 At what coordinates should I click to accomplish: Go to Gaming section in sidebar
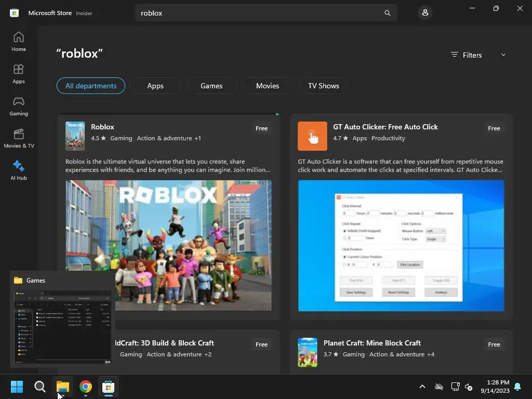tap(19, 106)
